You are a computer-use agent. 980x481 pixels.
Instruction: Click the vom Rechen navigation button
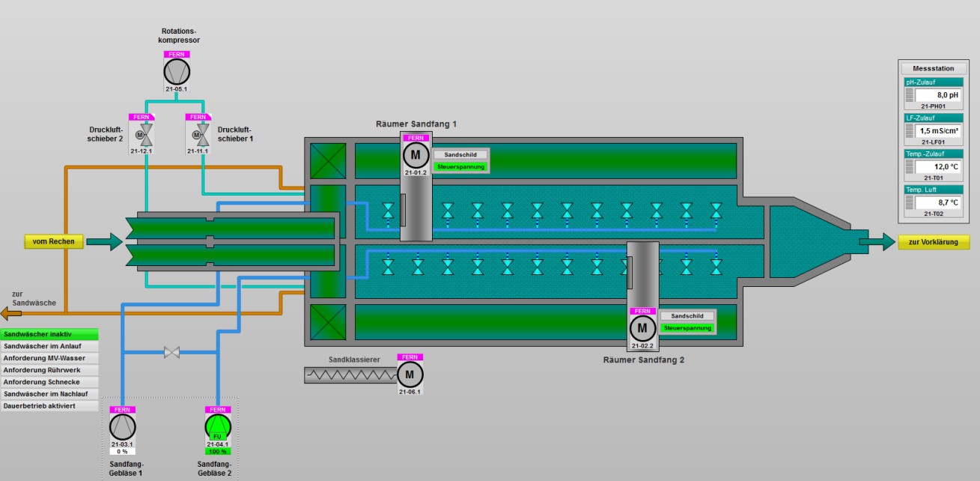pyautogui.click(x=53, y=241)
